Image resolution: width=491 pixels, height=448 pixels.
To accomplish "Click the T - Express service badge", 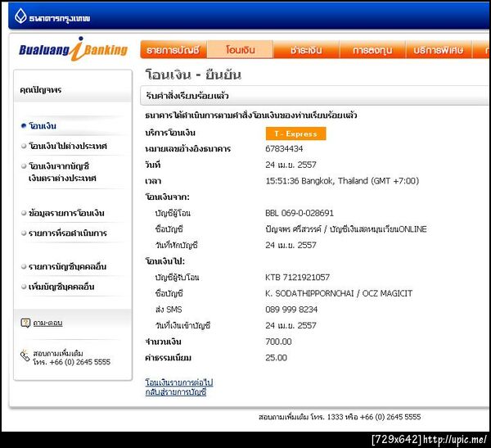I will pyautogui.click(x=295, y=133).
